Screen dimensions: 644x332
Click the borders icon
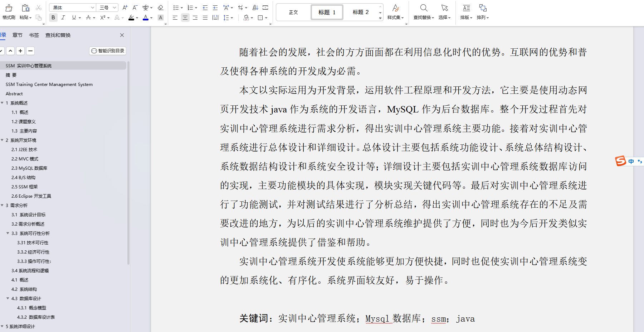(x=260, y=18)
